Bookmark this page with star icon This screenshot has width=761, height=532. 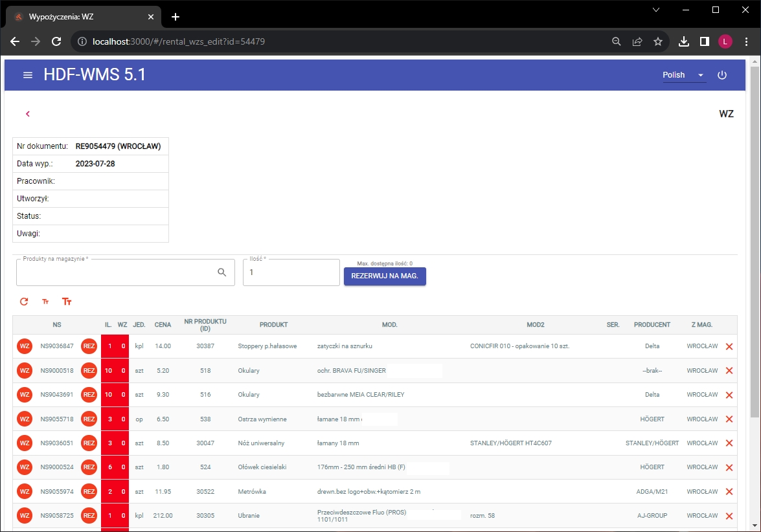click(658, 41)
